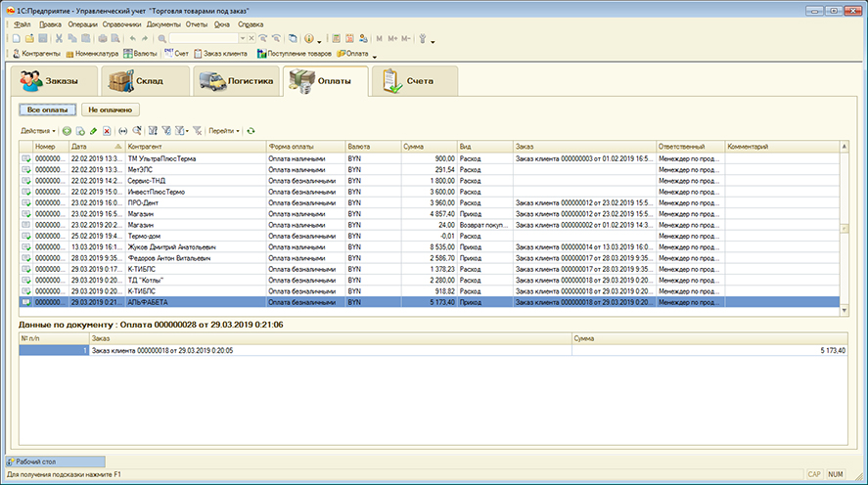Click the pencil Edit record icon
Viewport: 868px width, 485px height.
[93, 130]
